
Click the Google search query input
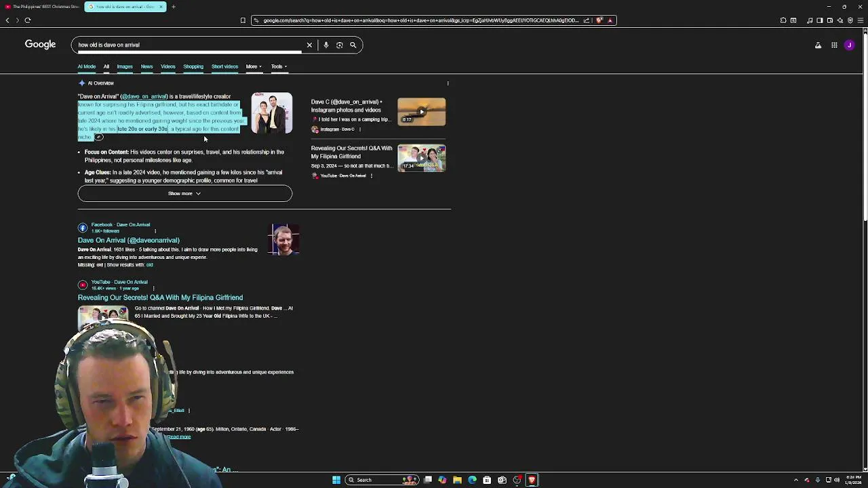click(x=189, y=45)
